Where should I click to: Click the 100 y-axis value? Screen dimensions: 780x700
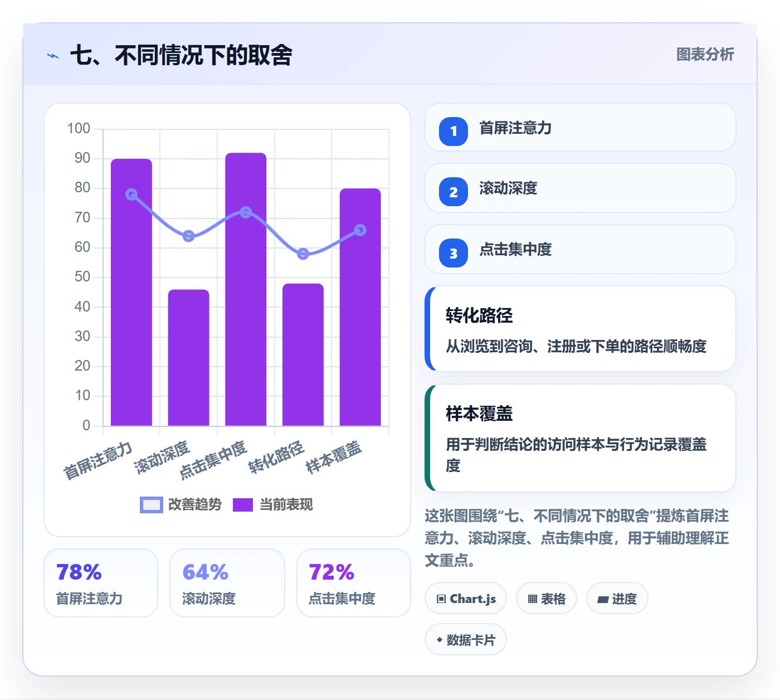(79, 128)
